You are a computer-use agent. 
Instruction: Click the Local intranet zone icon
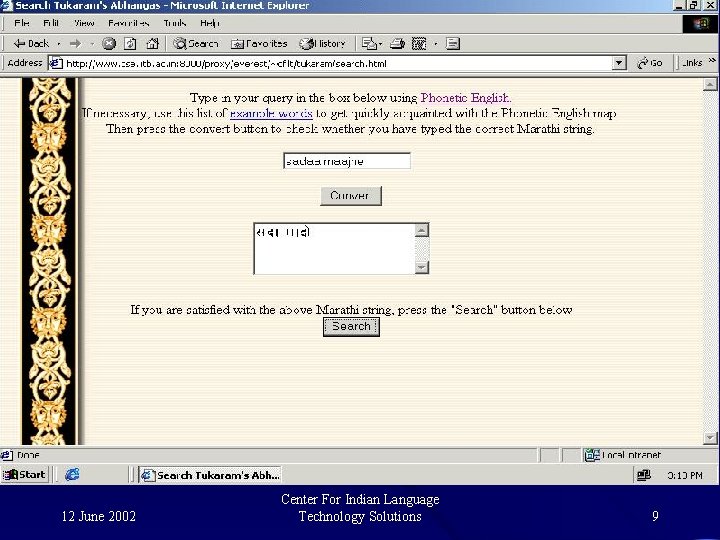pyautogui.click(x=592, y=455)
